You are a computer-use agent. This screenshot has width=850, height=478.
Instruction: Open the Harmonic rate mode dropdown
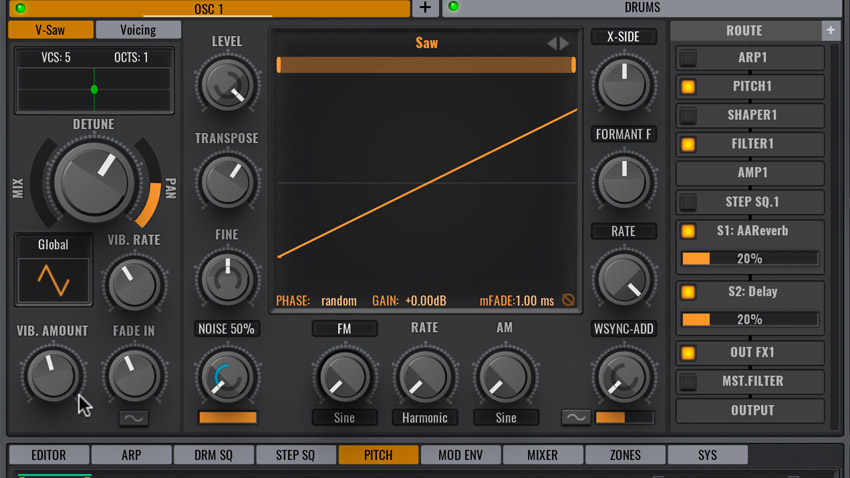tap(424, 418)
